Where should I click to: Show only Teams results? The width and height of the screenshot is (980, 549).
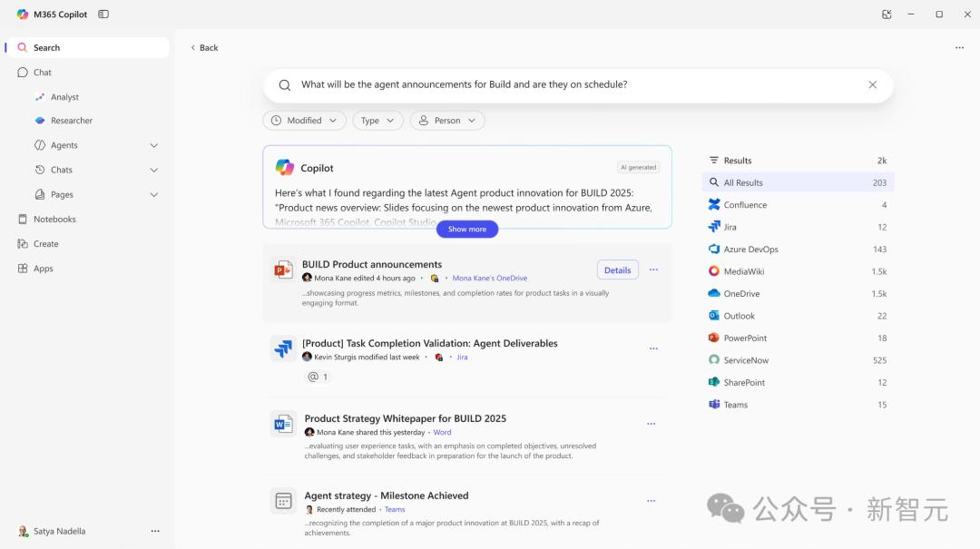pyautogui.click(x=735, y=405)
